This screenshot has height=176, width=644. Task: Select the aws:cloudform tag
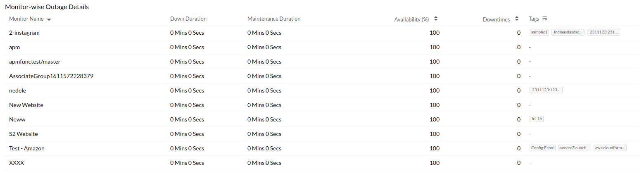click(610, 148)
